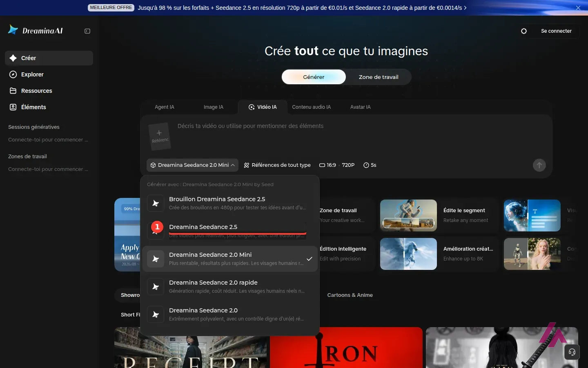The height and width of the screenshot is (368, 588).
Task: Select the Cartoons & Anime category
Action: pos(350,295)
